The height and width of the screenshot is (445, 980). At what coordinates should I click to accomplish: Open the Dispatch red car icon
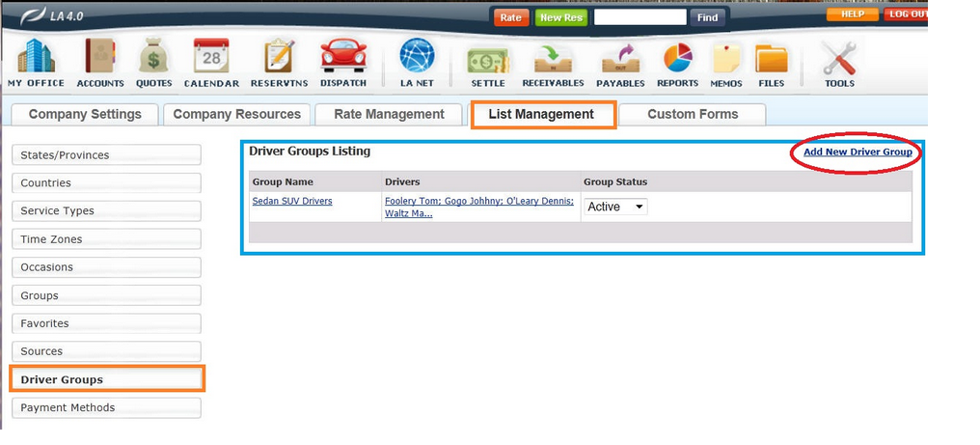[342, 58]
